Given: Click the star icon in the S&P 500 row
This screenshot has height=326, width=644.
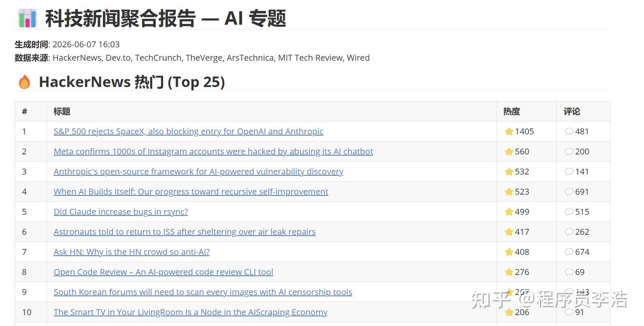Looking at the screenshot, I should pyautogui.click(x=509, y=131).
